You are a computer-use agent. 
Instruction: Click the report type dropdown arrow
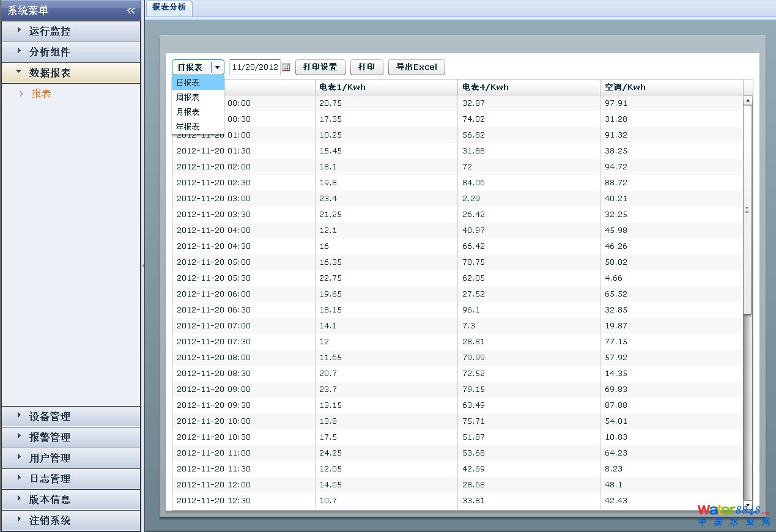(217, 67)
